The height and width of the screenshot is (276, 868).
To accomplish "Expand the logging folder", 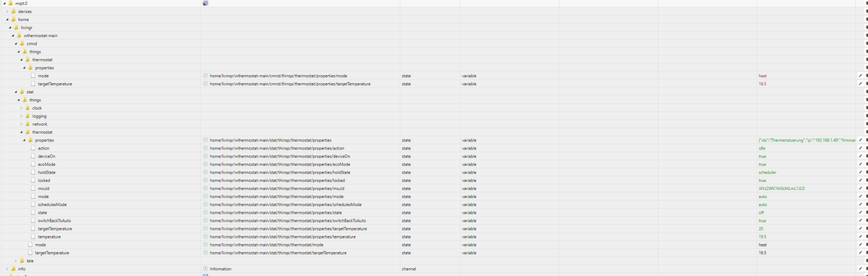I will pos(21,116).
